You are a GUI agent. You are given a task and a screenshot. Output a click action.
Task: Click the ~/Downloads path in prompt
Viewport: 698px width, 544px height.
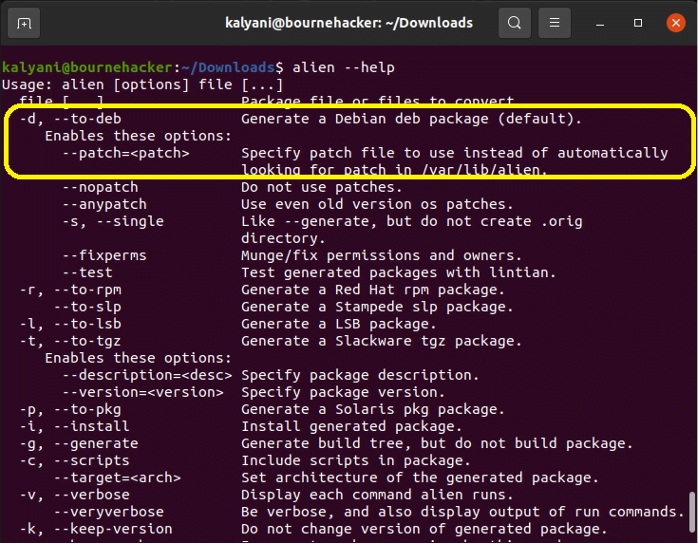click(227, 68)
